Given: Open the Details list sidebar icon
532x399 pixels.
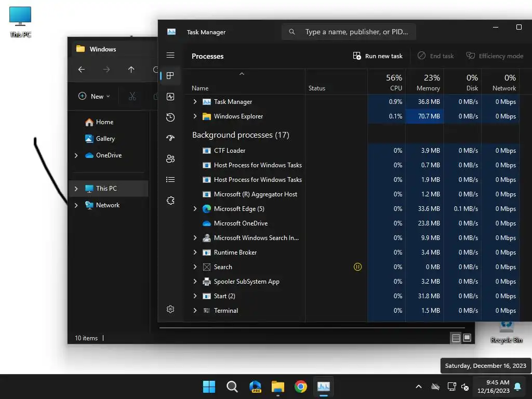Looking at the screenshot, I should click(x=170, y=179).
